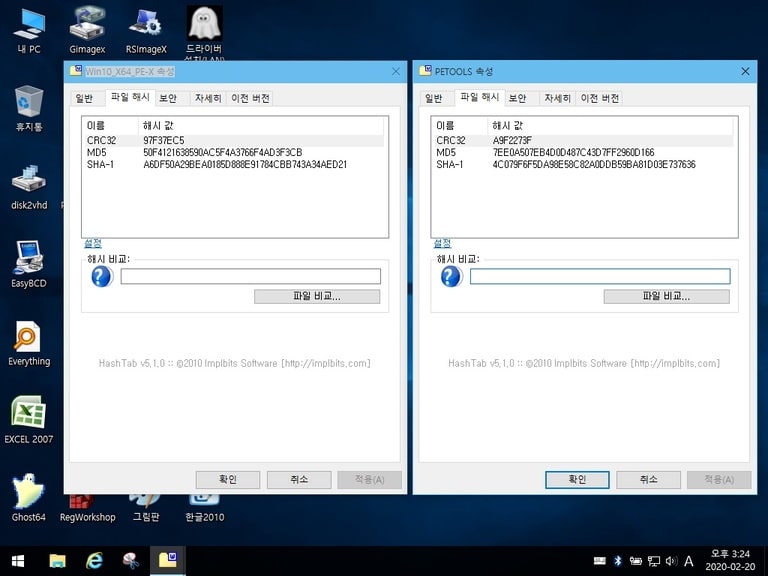The width and height of the screenshot is (768, 576).
Task: Open File Explorer from the taskbar
Action: point(57,561)
